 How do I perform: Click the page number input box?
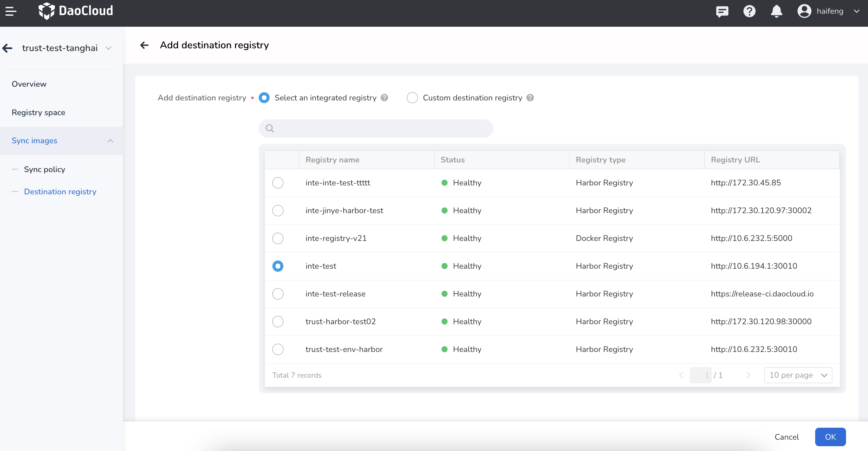(x=701, y=375)
